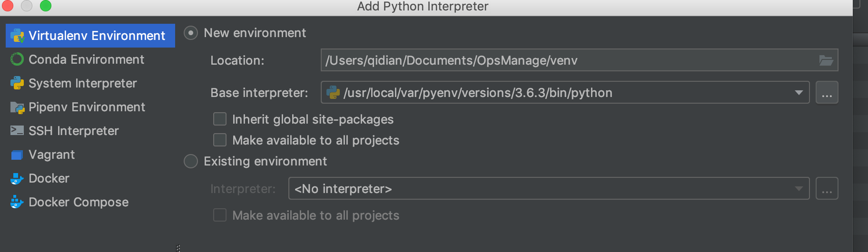Click the Conda Environment circle icon
Screen dimensions: 868x252
(17, 59)
